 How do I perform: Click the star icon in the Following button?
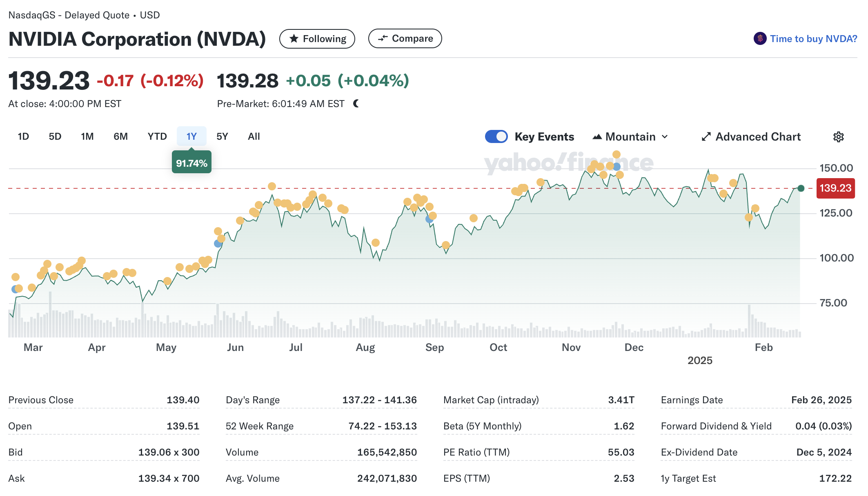[x=294, y=39]
